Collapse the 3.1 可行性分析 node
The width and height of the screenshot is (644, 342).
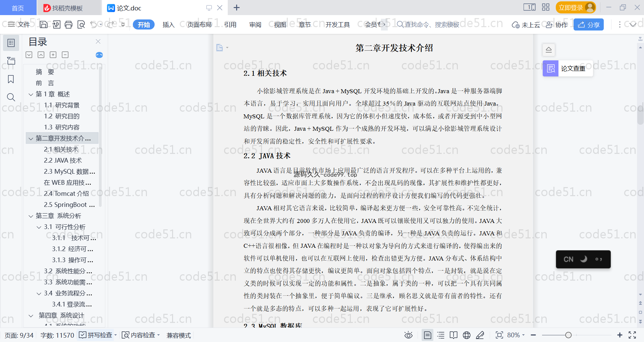click(x=39, y=227)
